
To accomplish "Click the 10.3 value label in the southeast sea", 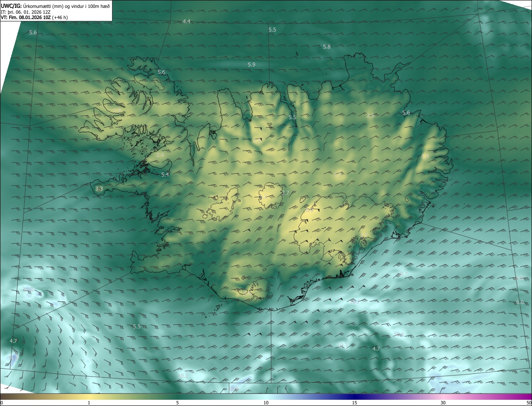I will click(342, 345).
